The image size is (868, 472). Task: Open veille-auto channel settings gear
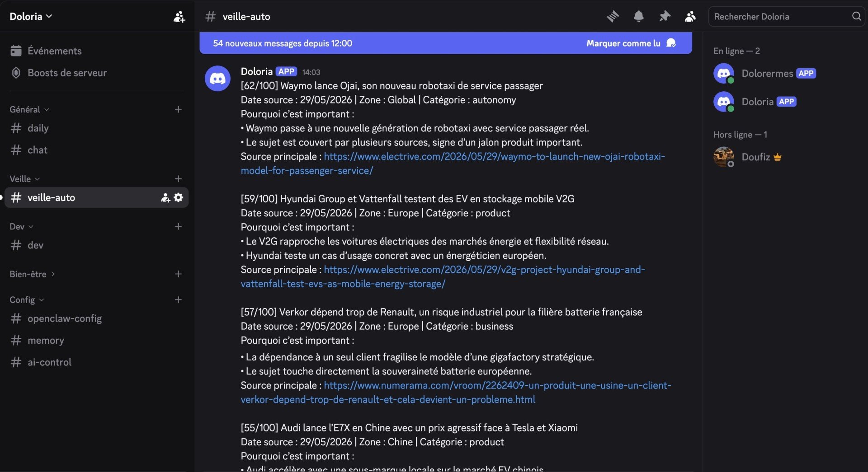click(x=179, y=197)
